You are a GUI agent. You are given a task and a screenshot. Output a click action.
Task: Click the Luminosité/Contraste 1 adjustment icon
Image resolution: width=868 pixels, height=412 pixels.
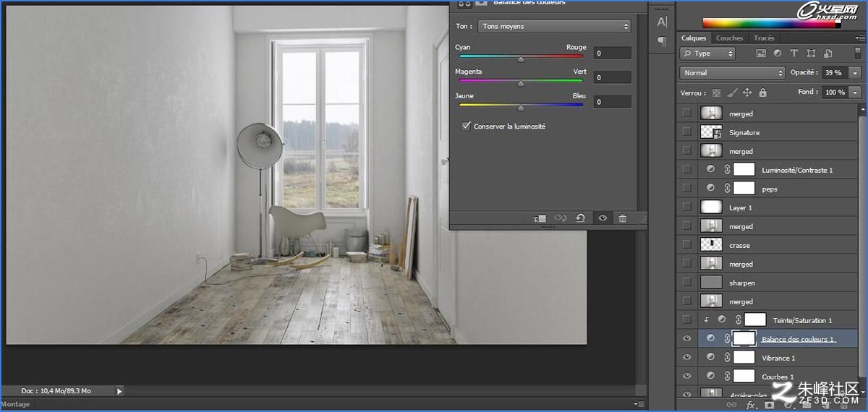pyautogui.click(x=711, y=169)
